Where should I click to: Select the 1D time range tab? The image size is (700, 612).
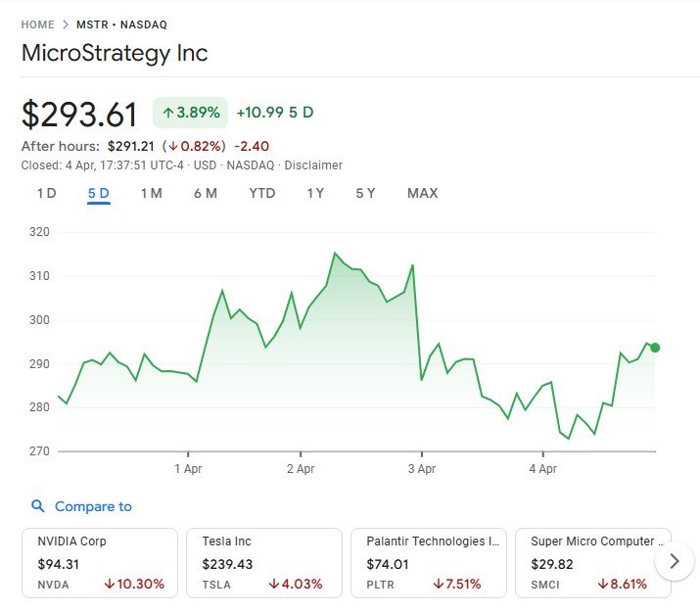(x=46, y=193)
